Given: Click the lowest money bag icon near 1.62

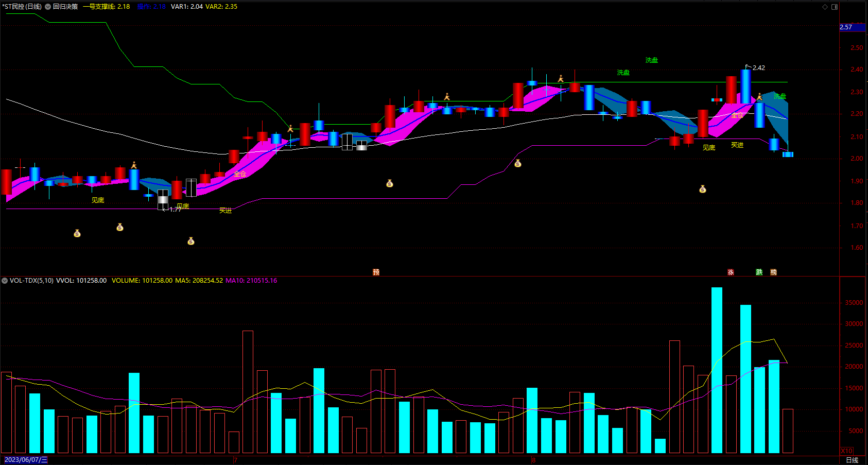Looking at the screenshot, I should coord(191,241).
